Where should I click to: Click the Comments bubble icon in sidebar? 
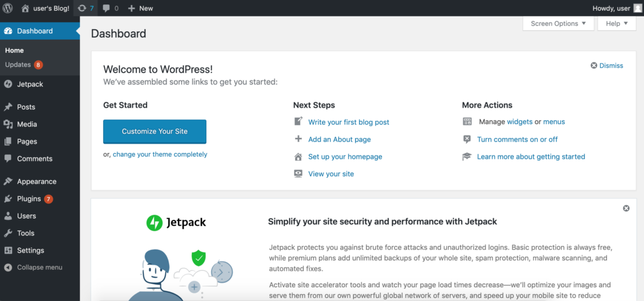click(x=8, y=159)
